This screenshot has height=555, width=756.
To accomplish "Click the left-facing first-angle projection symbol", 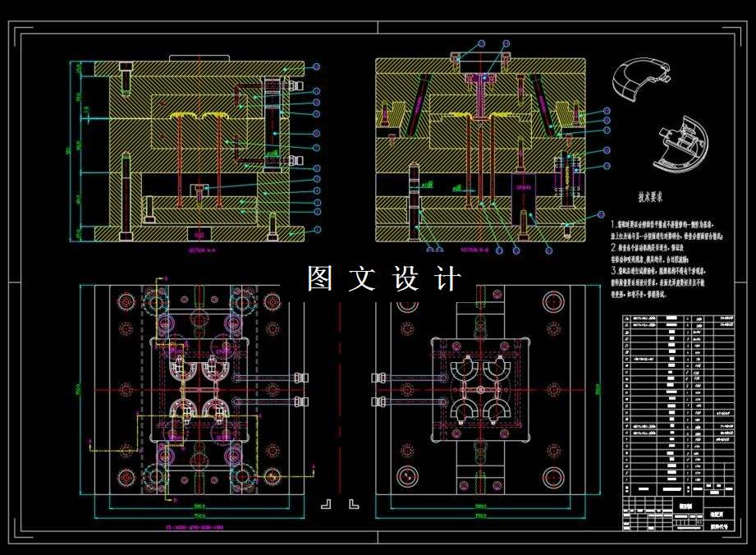I will click(x=327, y=504).
